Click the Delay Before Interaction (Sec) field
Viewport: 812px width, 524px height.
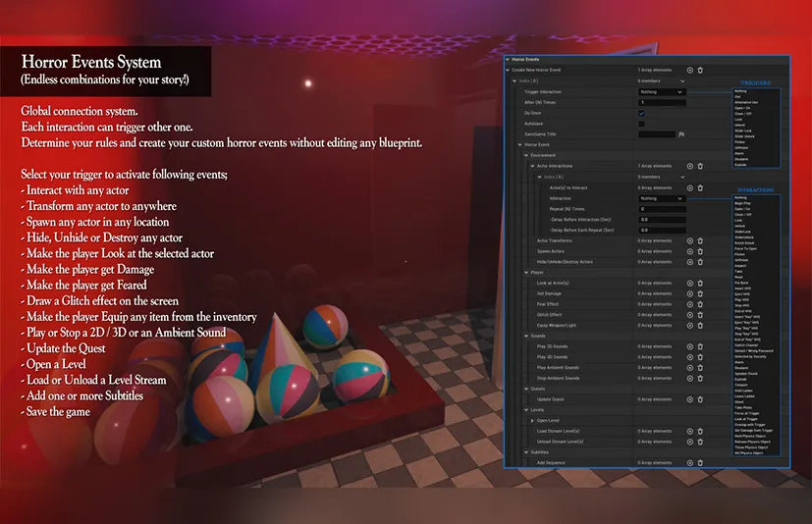(662, 220)
